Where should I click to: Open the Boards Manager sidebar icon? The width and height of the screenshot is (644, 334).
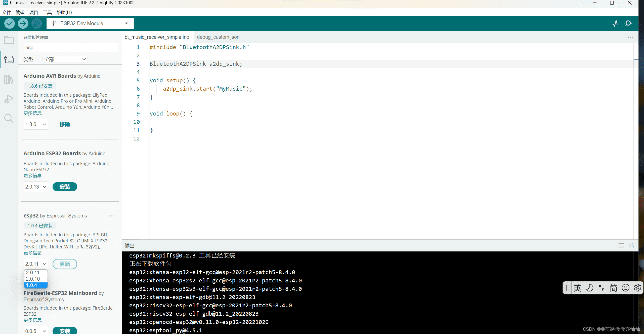(9, 59)
